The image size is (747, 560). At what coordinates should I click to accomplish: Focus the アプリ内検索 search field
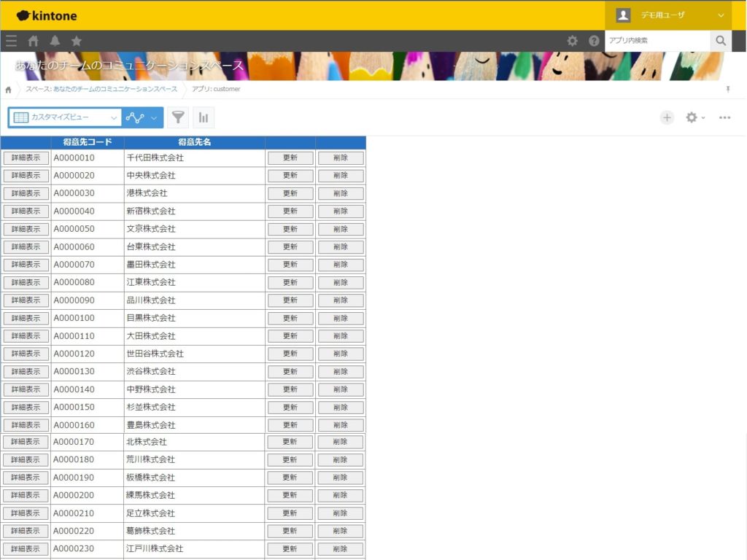point(657,41)
